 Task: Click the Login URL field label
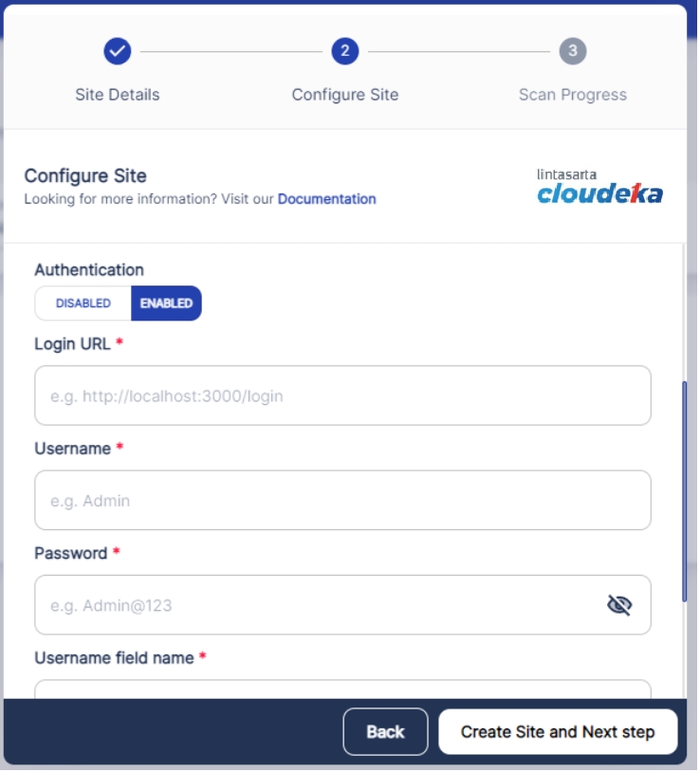coord(72,343)
